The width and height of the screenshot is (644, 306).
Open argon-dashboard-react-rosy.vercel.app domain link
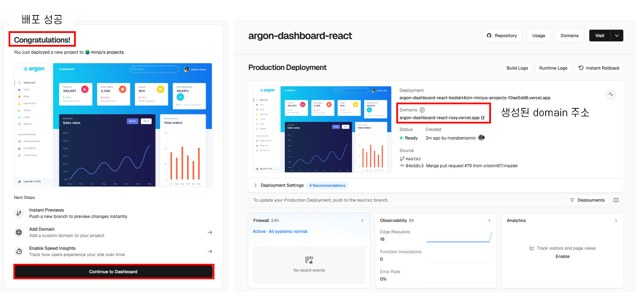(x=442, y=118)
